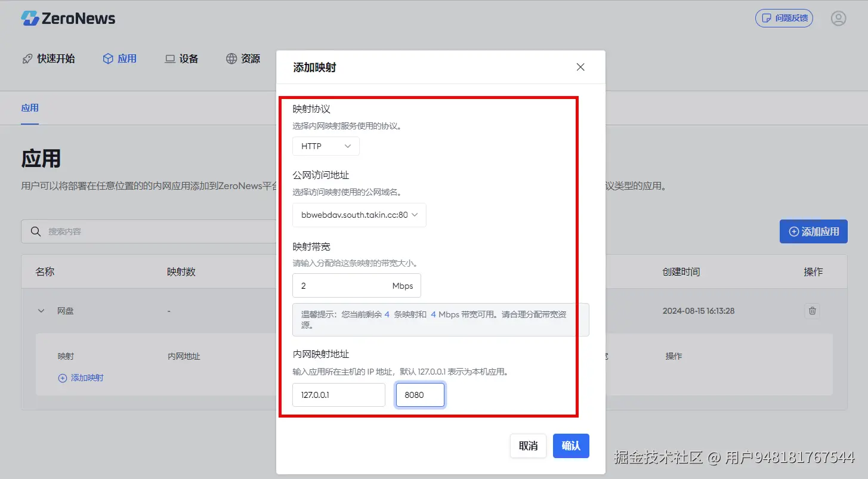868x479 pixels.
Task: Click the 取消 button
Action: click(528, 446)
